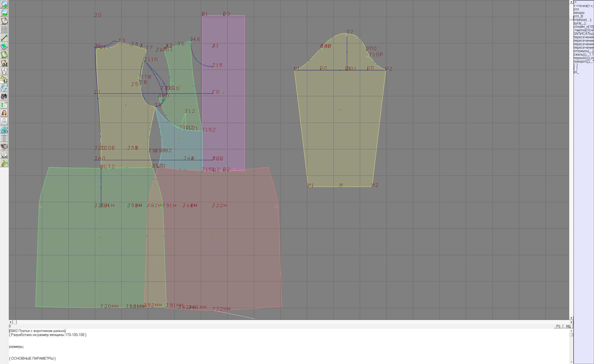Image resolution: width=594 pixels, height=364 pixels.
Task: Click the horizontal scrollbar right arrow
Action: [571, 322]
